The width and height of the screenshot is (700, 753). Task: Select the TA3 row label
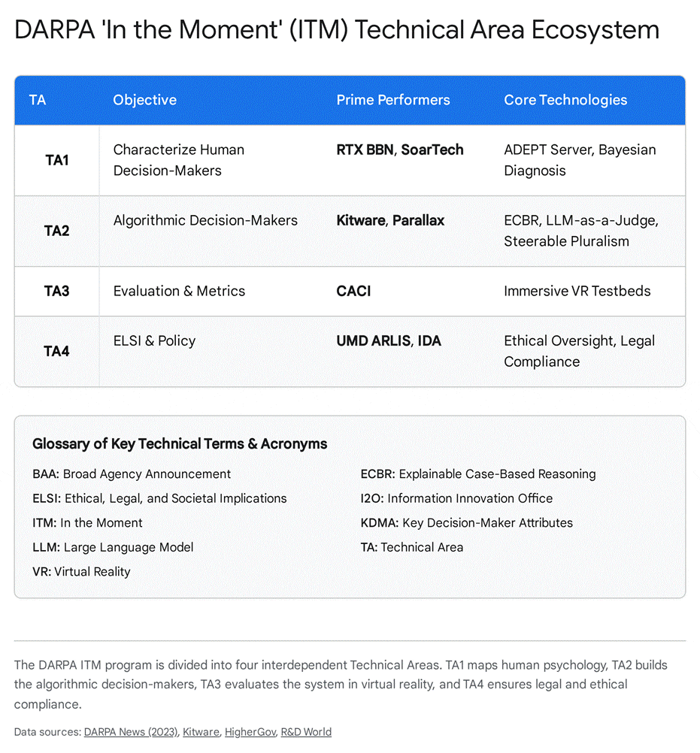coord(56,291)
